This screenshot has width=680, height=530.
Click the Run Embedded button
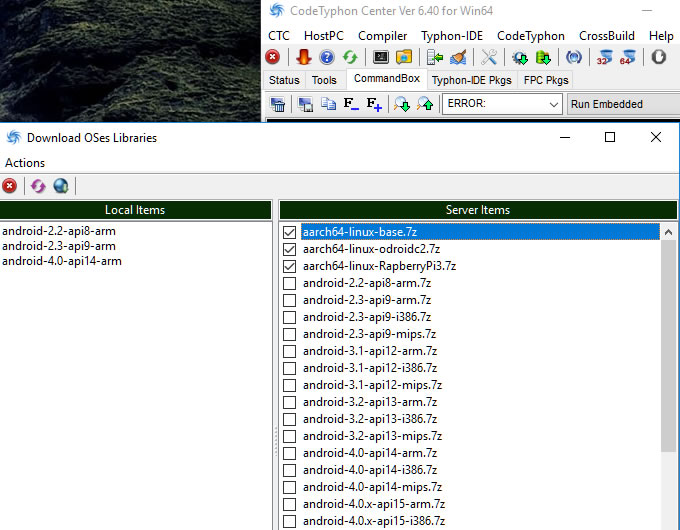coord(624,105)
